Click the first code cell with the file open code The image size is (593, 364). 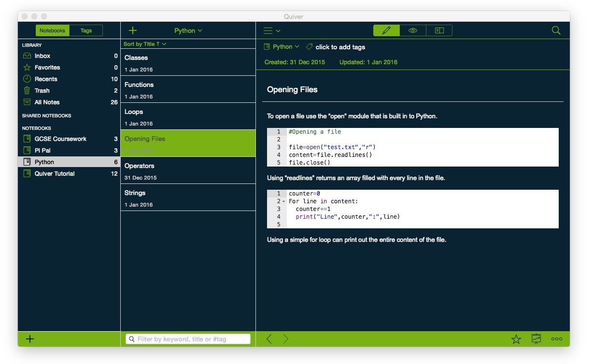pos(413,147)
